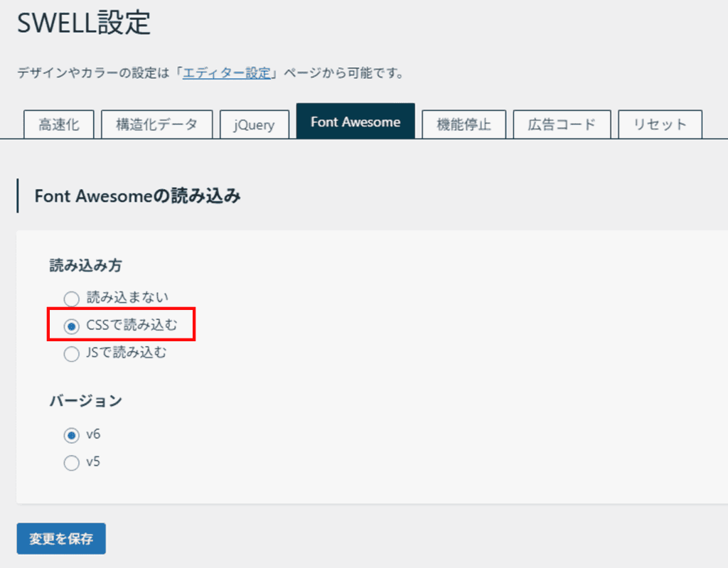The image size is (728, 568).
Task: Click the SWELL設定 page title
Action: [84, 23]
